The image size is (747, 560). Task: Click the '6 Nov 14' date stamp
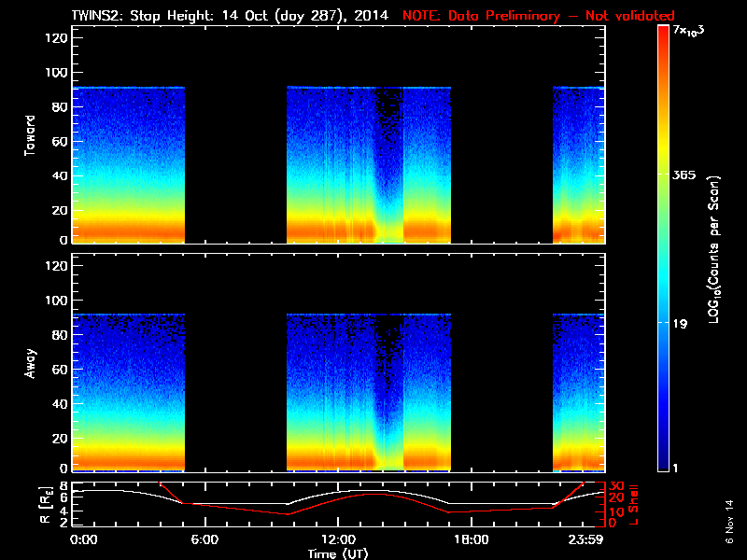coord(730,528)
